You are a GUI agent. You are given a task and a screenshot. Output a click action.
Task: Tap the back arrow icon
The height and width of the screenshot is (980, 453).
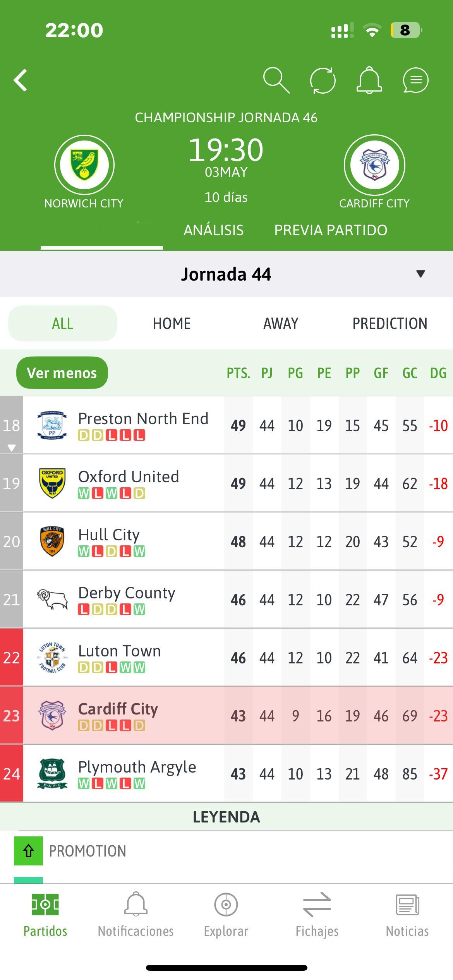point(21,81)
